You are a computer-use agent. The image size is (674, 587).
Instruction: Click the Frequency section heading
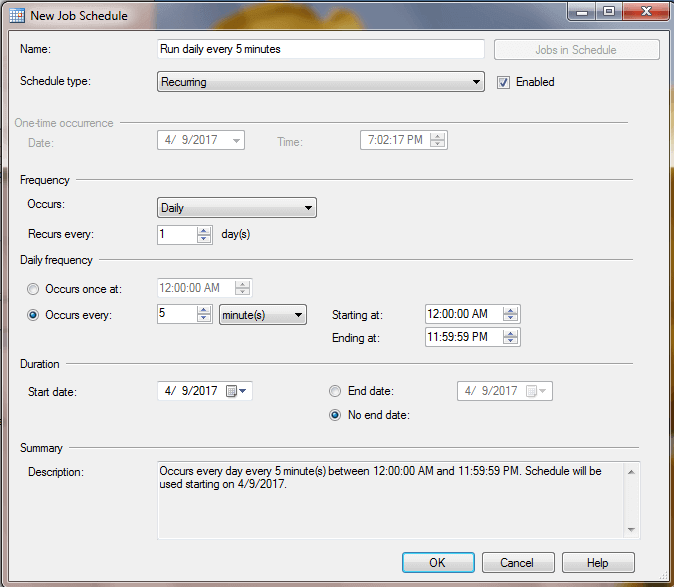pos(45,180)
